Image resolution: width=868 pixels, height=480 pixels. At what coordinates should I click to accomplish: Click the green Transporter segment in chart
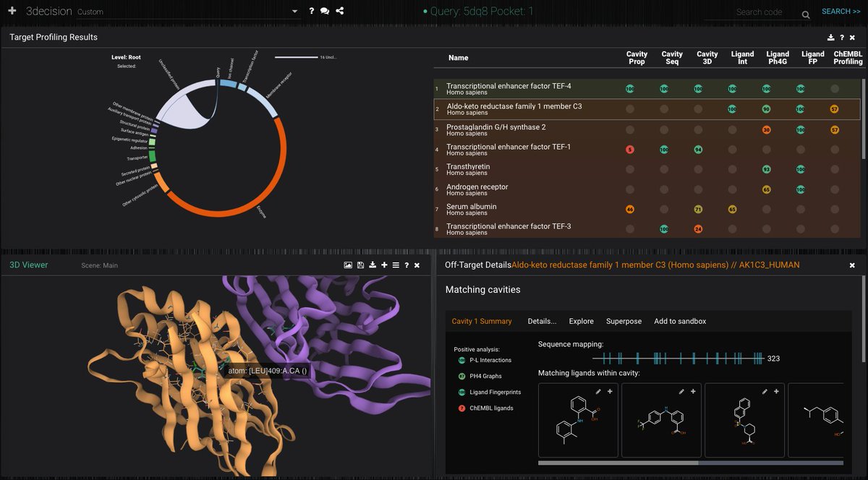[x=152, y=156]
